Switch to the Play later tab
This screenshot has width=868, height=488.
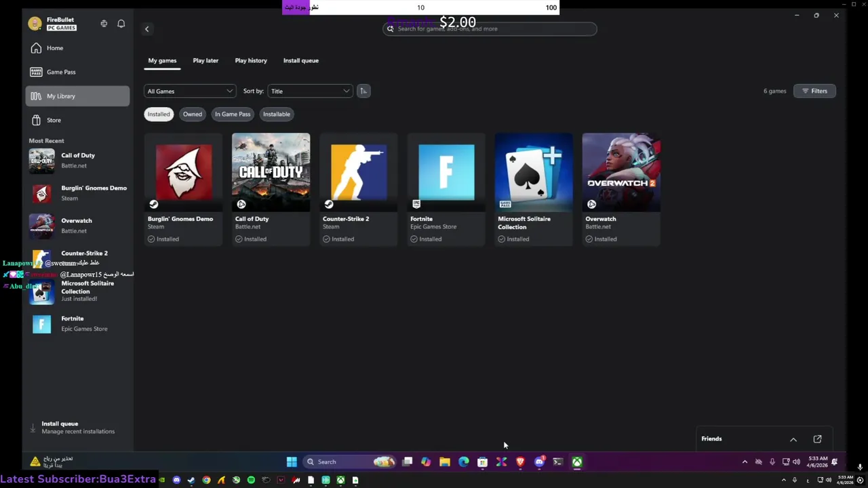click(205, 60)
